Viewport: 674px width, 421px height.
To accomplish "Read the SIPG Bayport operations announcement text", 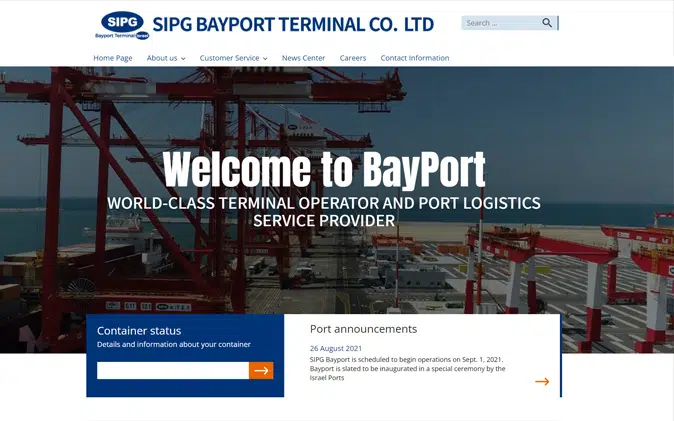I will pyautogui.click(x=407, y=369).
